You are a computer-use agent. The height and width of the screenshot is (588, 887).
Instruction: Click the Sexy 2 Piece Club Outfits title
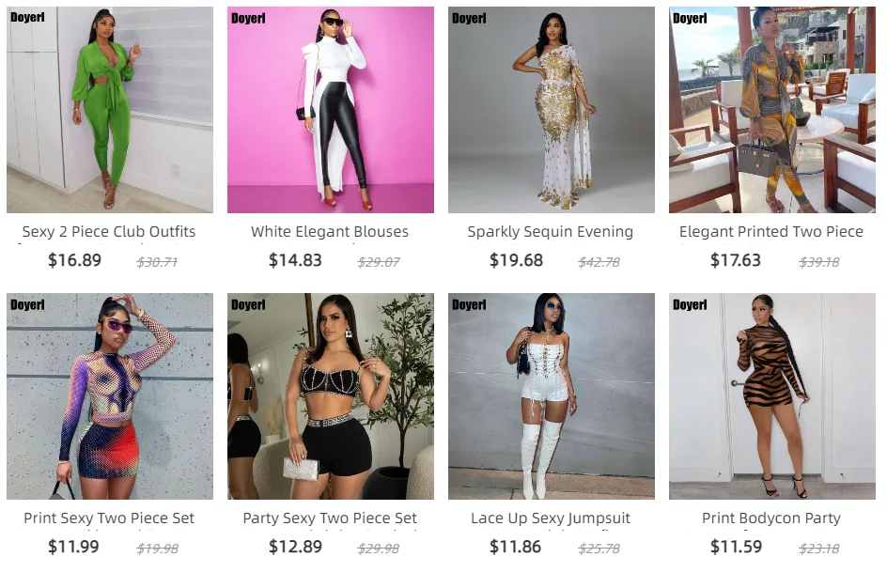click(x=109, y=232)
